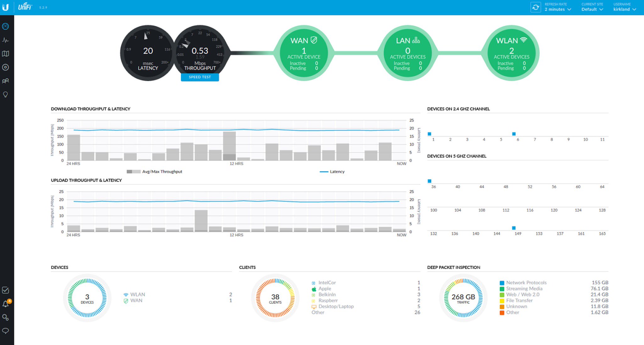
Task: Open the Dashboard icon in sidebar
Action: point(5,26)
